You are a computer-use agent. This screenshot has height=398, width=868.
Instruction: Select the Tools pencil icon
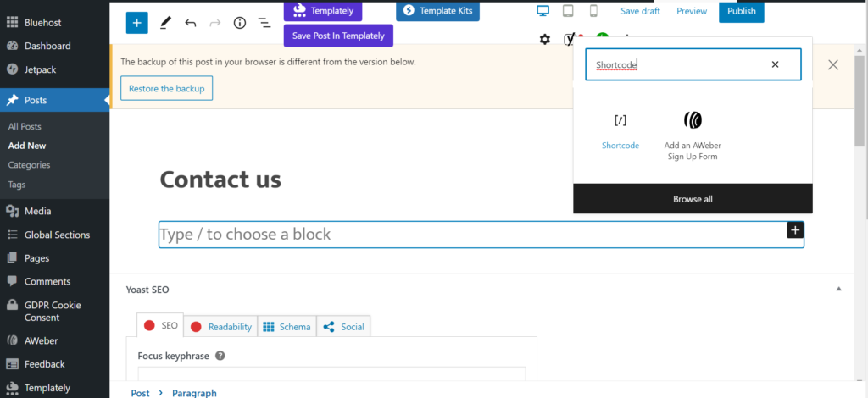165,23
